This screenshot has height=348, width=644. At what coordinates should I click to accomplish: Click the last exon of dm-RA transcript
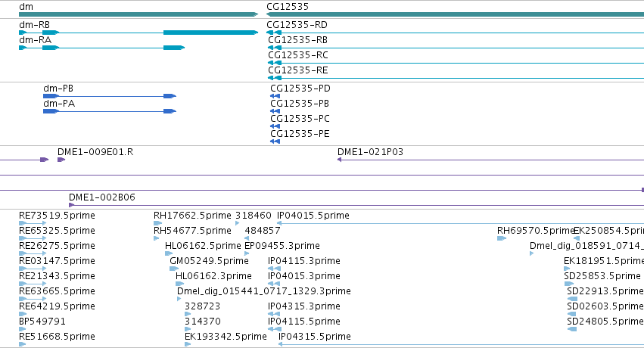[174, 48]
